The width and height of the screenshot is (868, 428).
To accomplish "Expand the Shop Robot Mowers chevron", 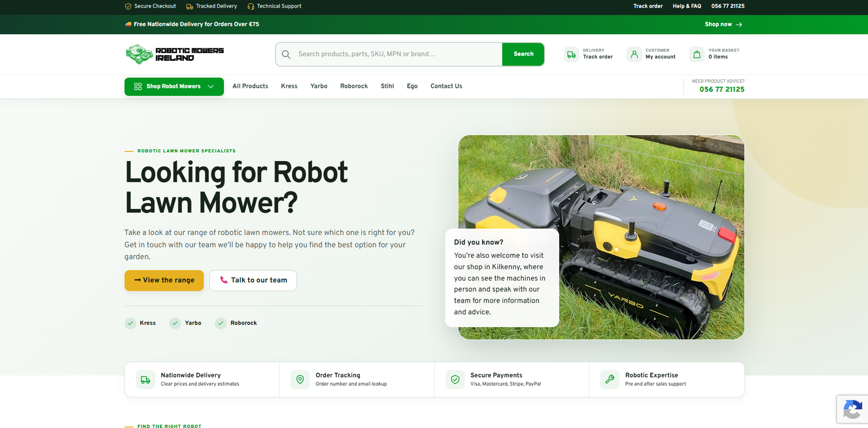I will tap(211, 86).
